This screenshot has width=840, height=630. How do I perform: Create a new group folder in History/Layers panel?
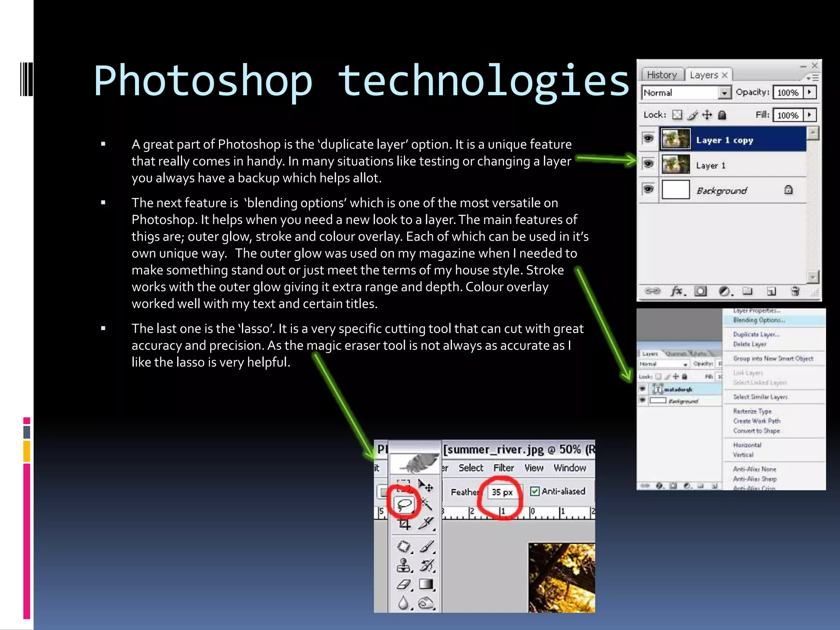748,291
